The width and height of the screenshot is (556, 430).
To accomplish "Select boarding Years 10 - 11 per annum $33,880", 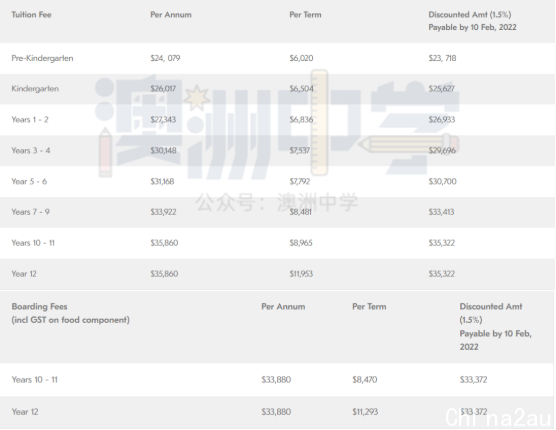I will 276,380.
